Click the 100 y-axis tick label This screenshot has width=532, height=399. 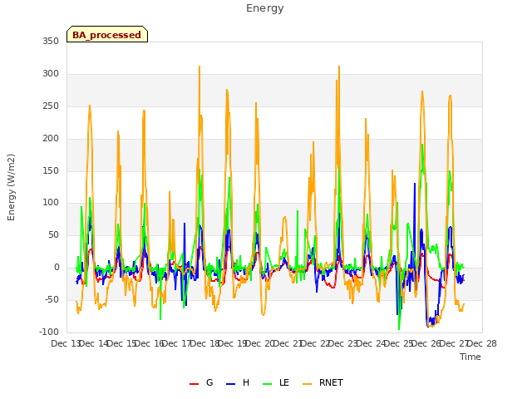pyautogui.click(x=51, y=203)
